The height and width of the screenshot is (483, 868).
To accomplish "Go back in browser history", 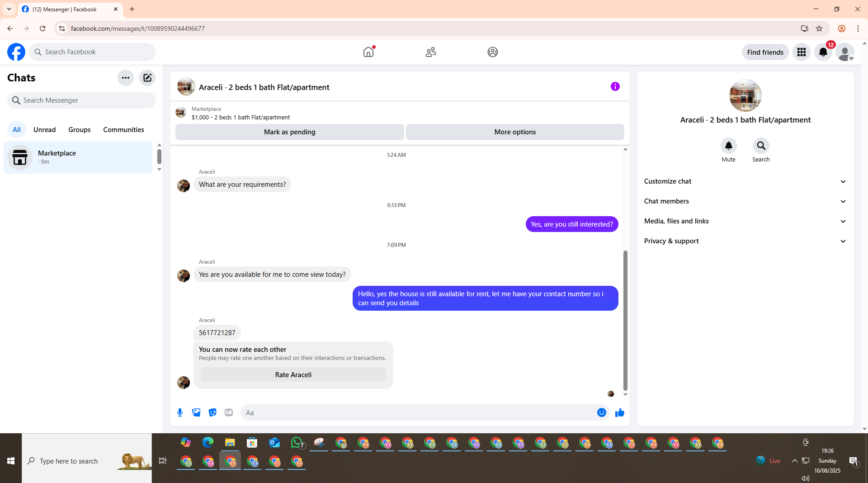I will pos(10,28).
